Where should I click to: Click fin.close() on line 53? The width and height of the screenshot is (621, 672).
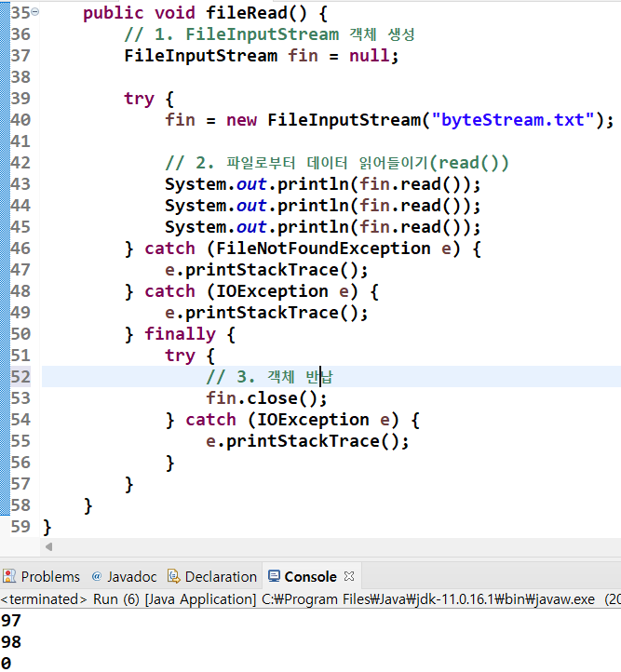[x=266, y=398]
